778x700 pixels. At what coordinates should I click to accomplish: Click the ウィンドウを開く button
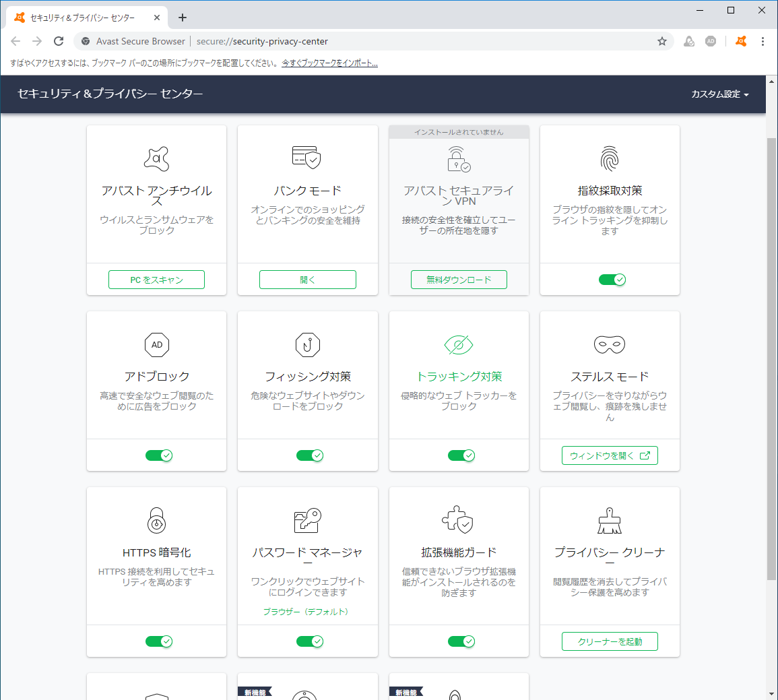coord(610,455)
